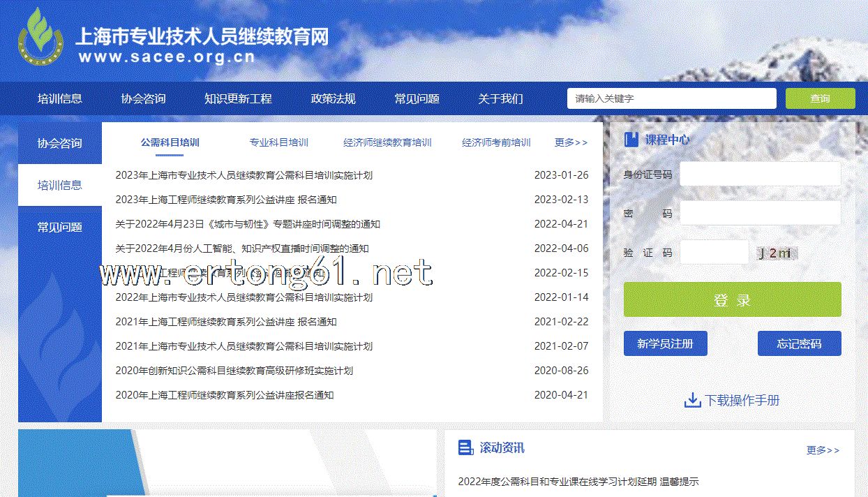Expand 更多 in the 滚动资讯 section
868x497 pixels.
point(823,450)
